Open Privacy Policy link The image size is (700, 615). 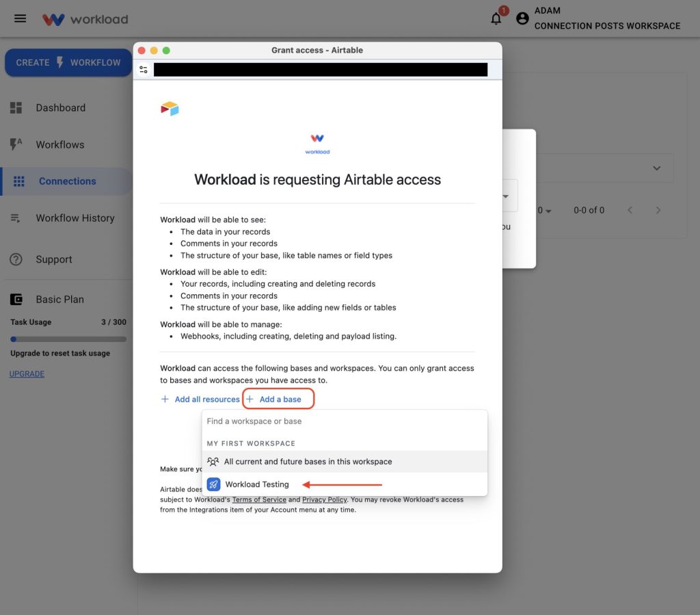(x=324, y=499)
